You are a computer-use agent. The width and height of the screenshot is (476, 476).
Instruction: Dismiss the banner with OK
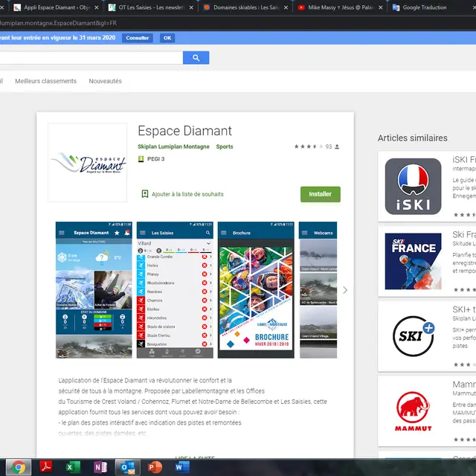pyautogui.click(x=167, y=38)
